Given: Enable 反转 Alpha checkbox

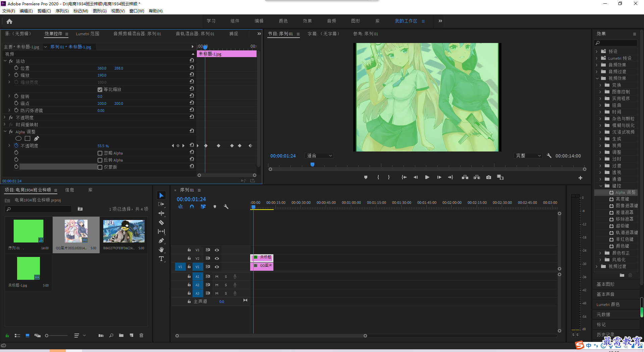Looking at the screenshot, I should [x=100, y=160].
